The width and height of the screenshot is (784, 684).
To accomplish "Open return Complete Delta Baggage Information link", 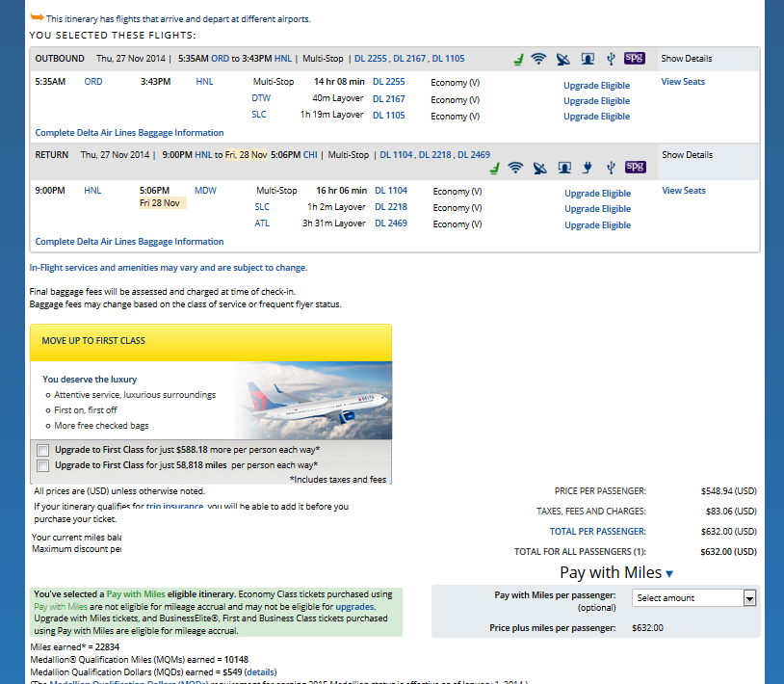I will click(129, 242).
